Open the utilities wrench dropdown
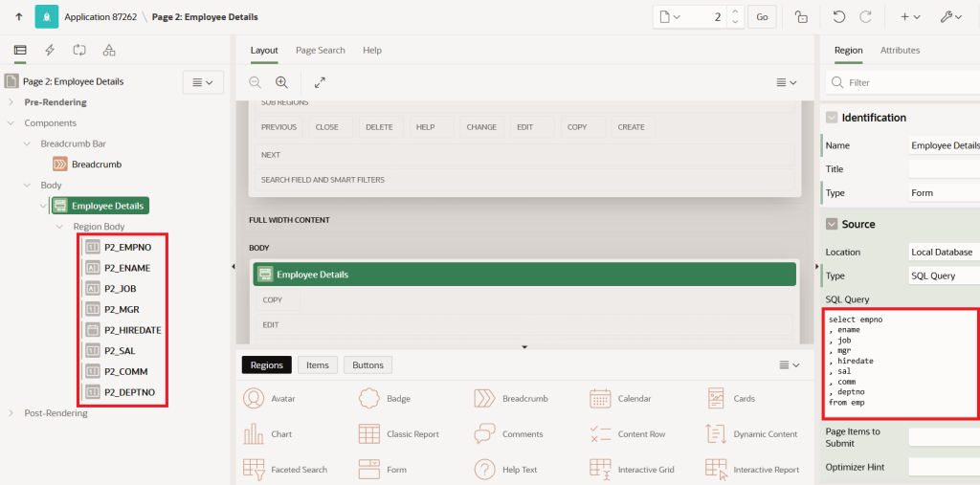 (x=950, y=17)
